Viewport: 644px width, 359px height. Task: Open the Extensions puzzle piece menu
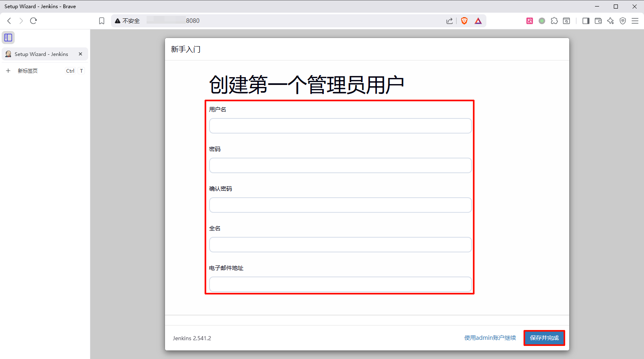click(x=554, y=21)
